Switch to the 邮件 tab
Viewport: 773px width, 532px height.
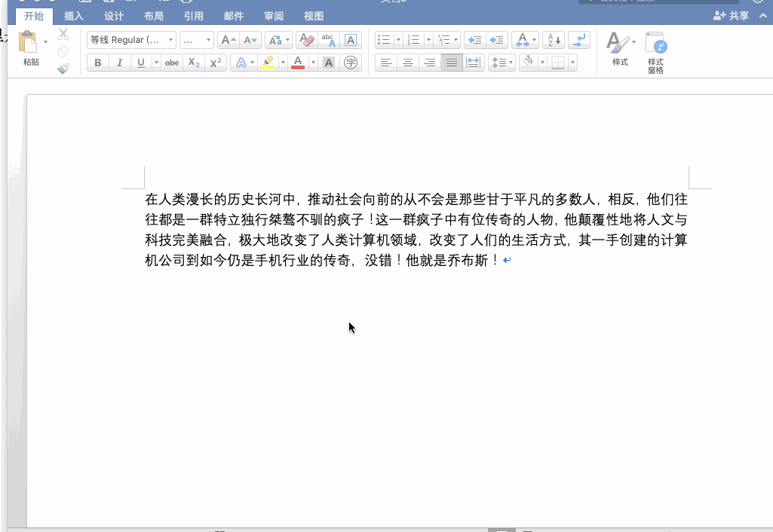tap(234, 17)
